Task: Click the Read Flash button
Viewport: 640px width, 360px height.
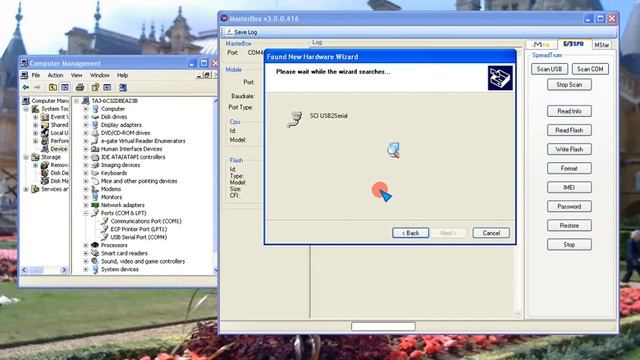Action: pos(569,130)
